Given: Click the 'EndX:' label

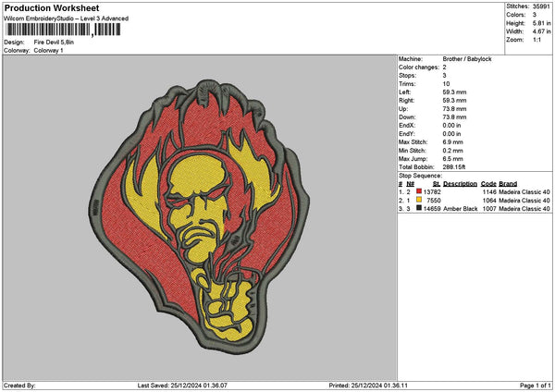Looking at the screenshot, I should point(406,125).
